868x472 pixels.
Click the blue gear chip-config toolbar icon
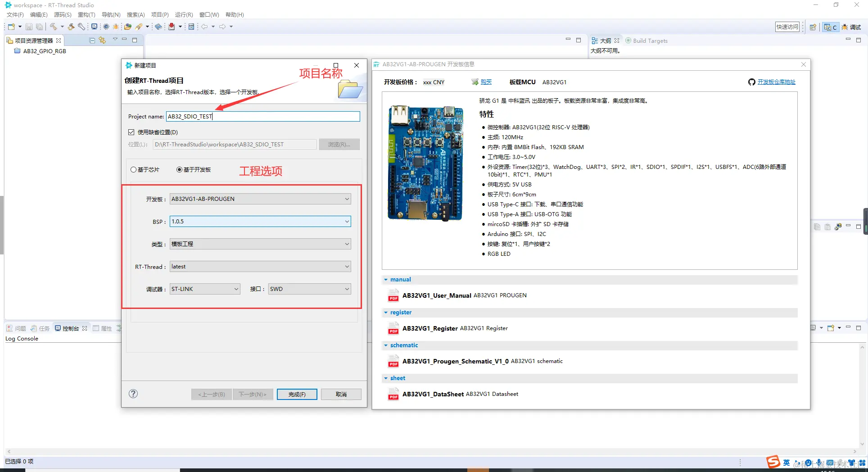coord(106,27)
